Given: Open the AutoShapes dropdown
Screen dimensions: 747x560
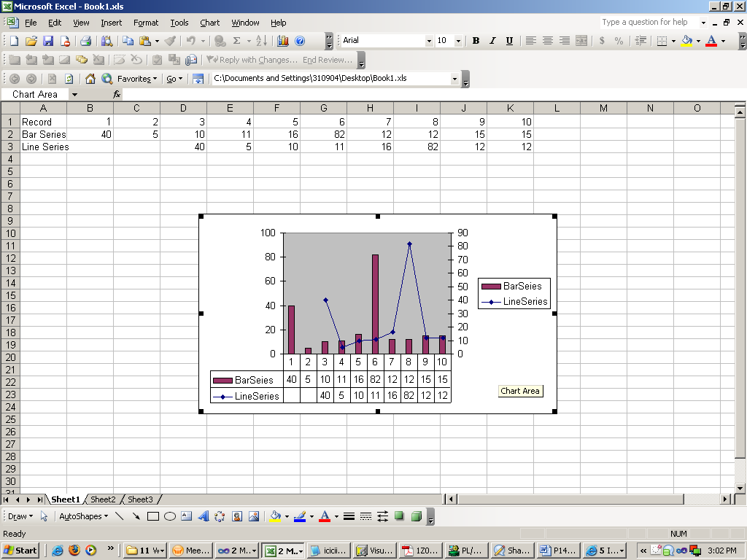Looking at the screenshot, I should pyautogui.click(x=83, y=516).
